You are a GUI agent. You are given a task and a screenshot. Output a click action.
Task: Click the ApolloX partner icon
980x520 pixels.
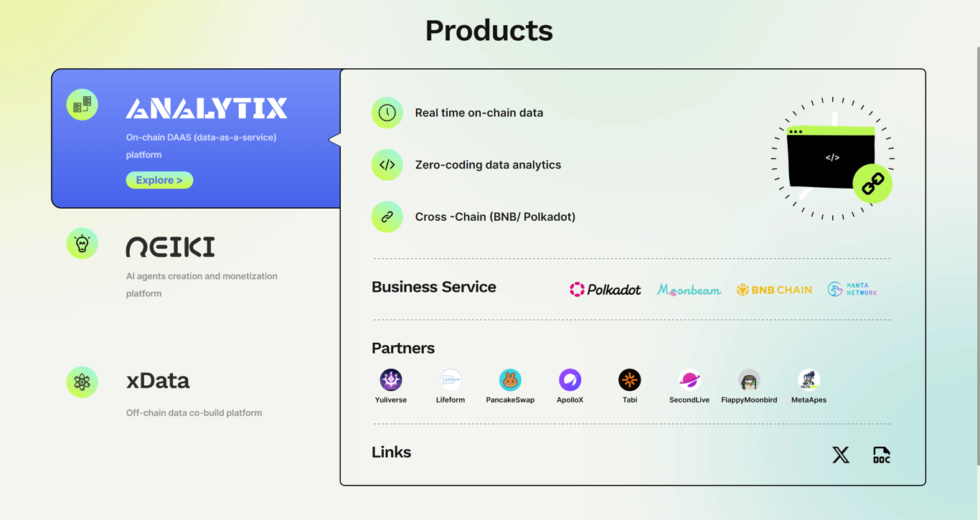point(570,379)
